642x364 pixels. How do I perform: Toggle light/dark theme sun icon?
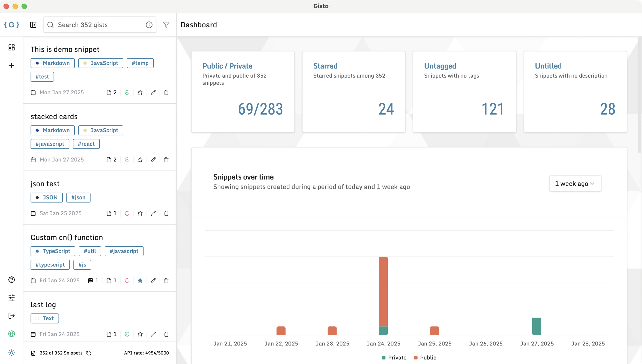click(x=12, y=353)
